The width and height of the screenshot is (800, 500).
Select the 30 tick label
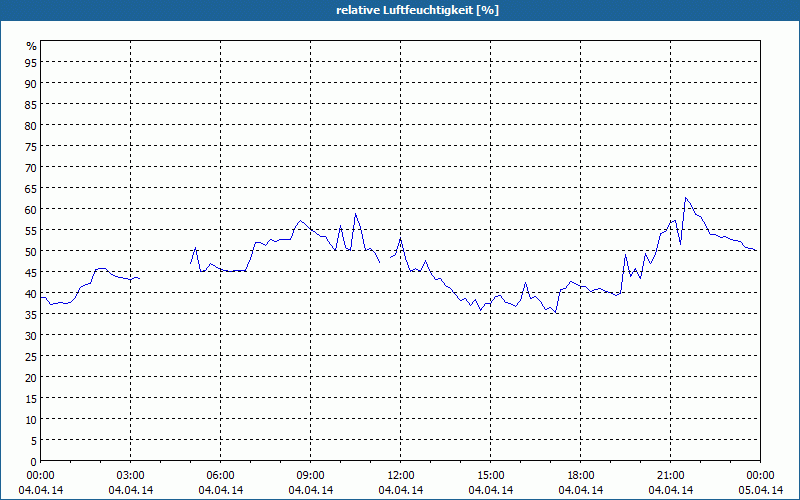coord(31,336)
